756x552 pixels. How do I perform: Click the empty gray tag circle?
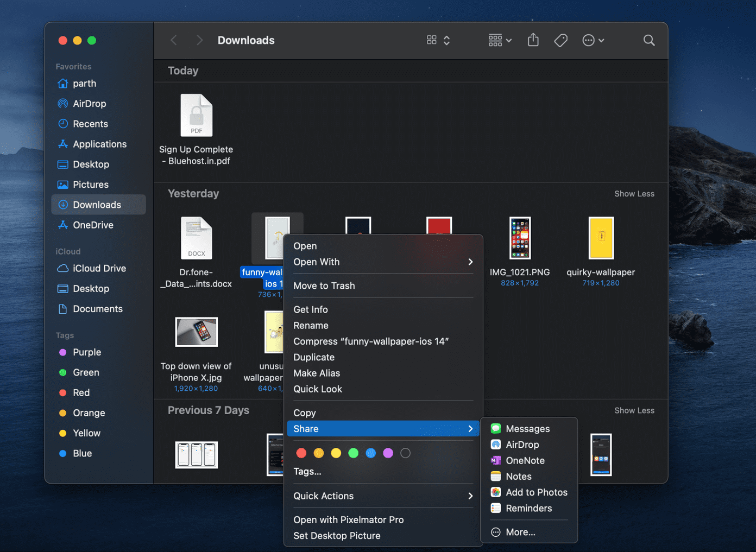(x=406, y=453)
